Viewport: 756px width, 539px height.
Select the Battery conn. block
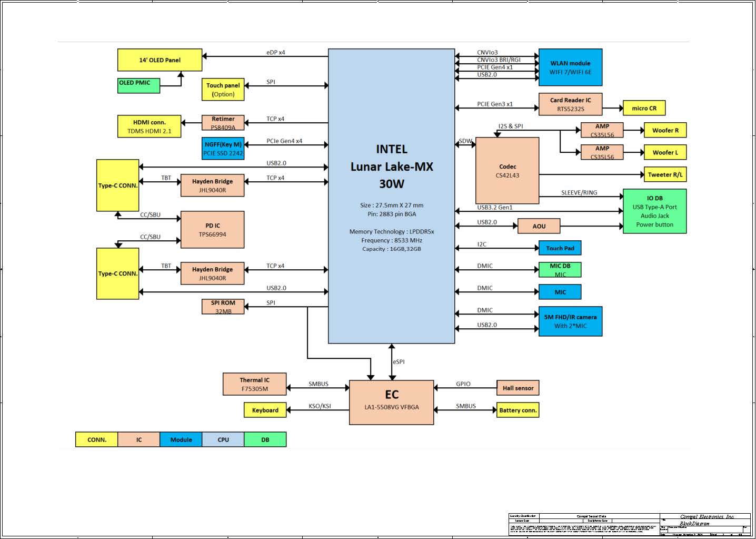click(x=518, y=410)
